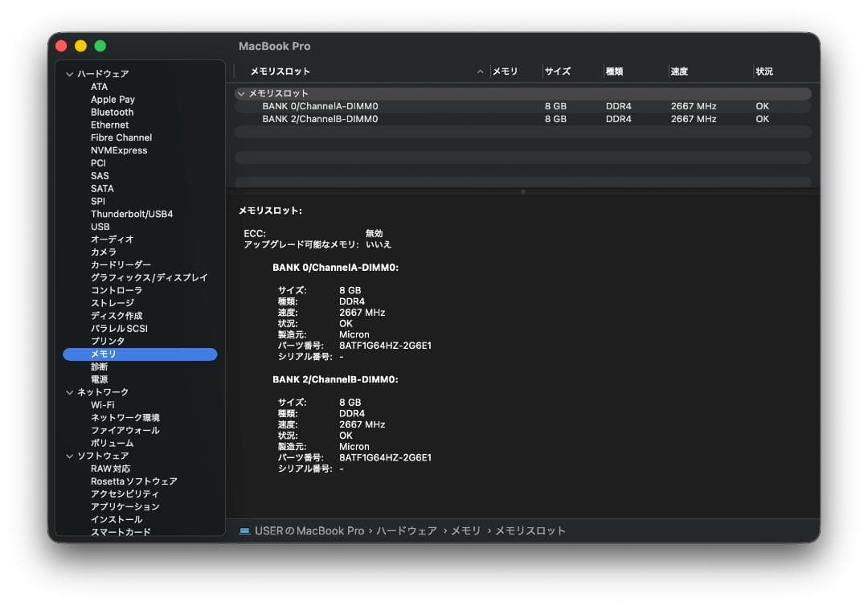Viewport: 868px width, 606px height.
Task: Select RAW対応 in the sidebar
Action: click(110, 469)
